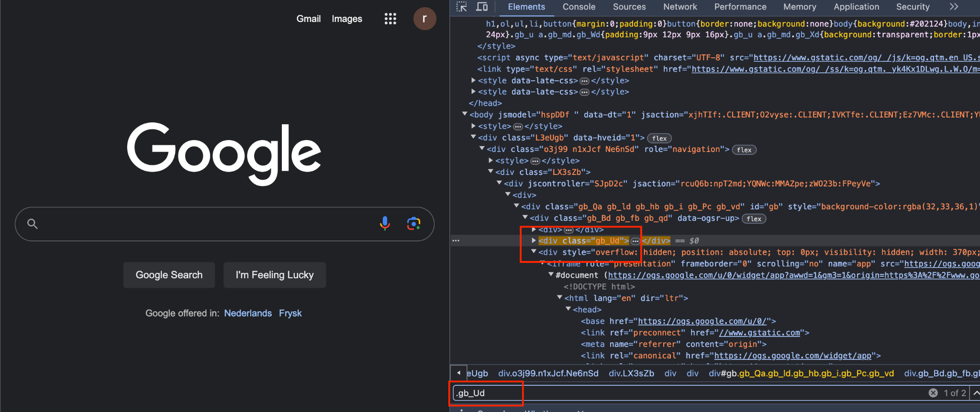Collapse the #document iframe node
This screenshot has width=980, height=412.
[x=551, y=275]
